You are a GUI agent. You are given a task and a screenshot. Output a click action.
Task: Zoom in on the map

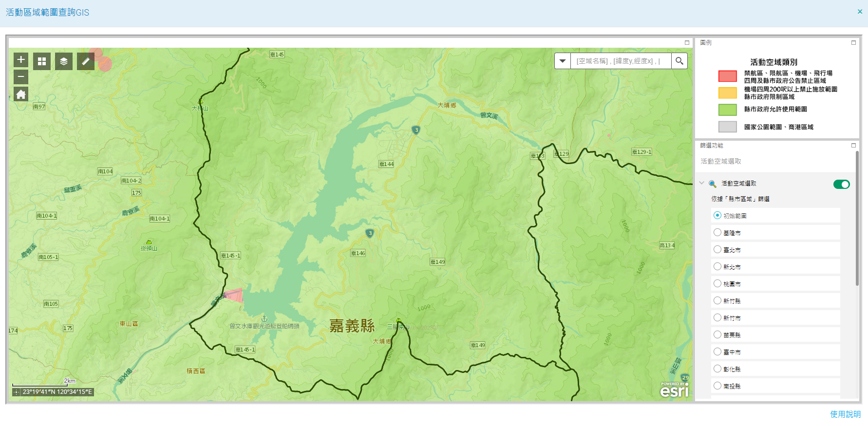coord(21,60)
